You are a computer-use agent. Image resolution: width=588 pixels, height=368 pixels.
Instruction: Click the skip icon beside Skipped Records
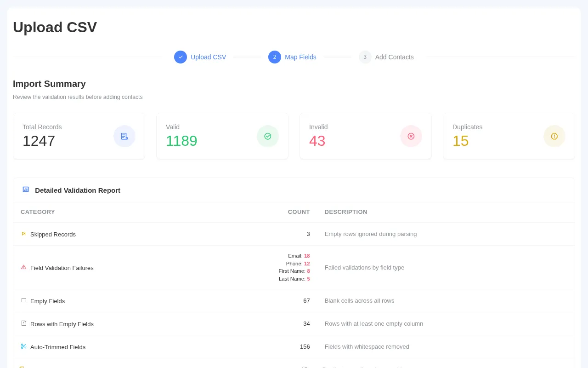(x=24, y=234)
